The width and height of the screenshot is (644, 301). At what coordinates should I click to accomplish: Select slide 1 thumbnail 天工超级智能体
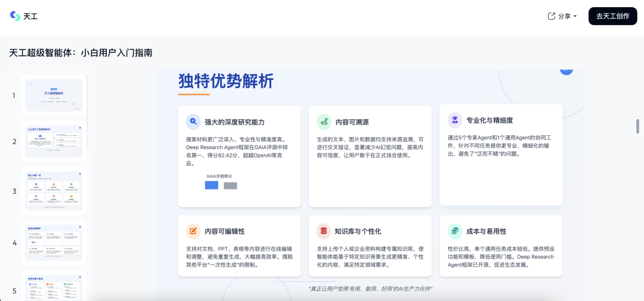coord(54,95)
